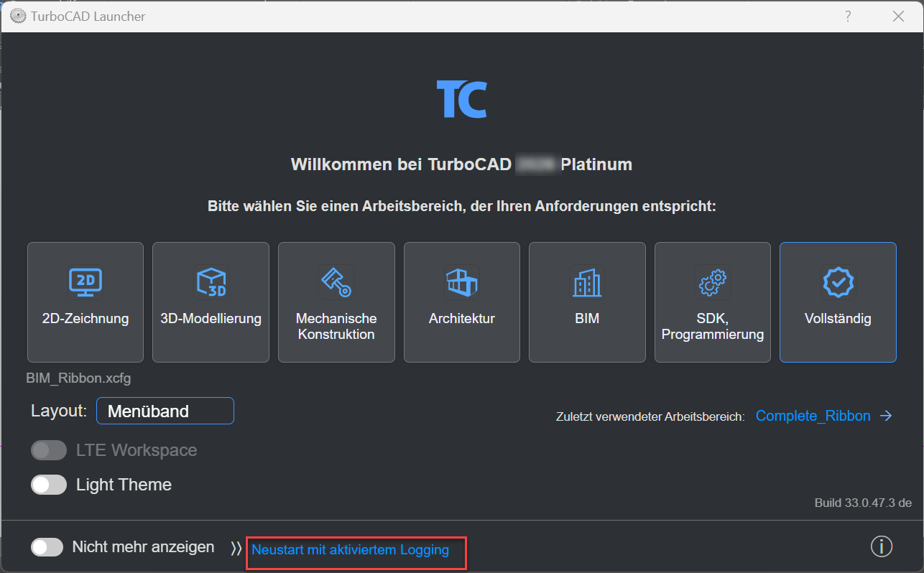This screenshot has width=924, height=573.
Task: Click the Build 33.0.47.3 de version text
Action: [x=863, y=503]
